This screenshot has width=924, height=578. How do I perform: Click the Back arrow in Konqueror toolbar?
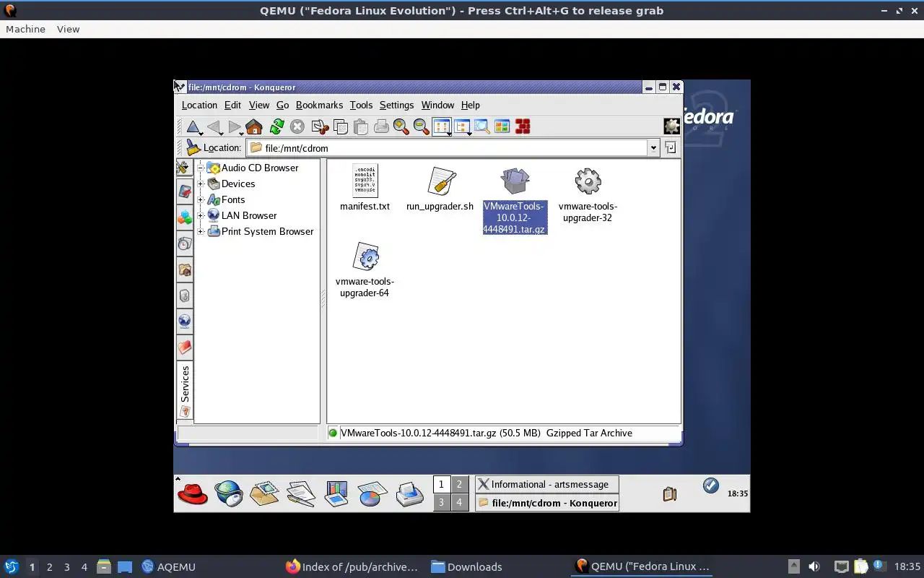pos(214,127)
